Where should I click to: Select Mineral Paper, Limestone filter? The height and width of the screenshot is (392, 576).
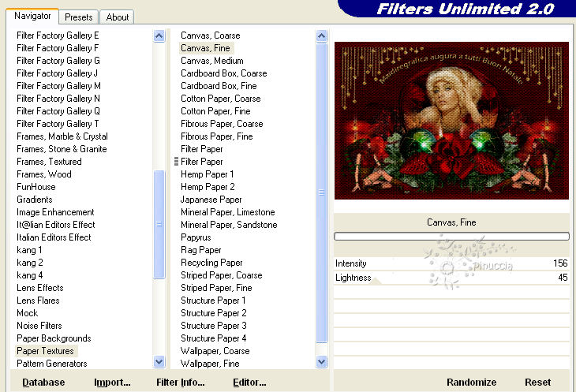(228, 212)
